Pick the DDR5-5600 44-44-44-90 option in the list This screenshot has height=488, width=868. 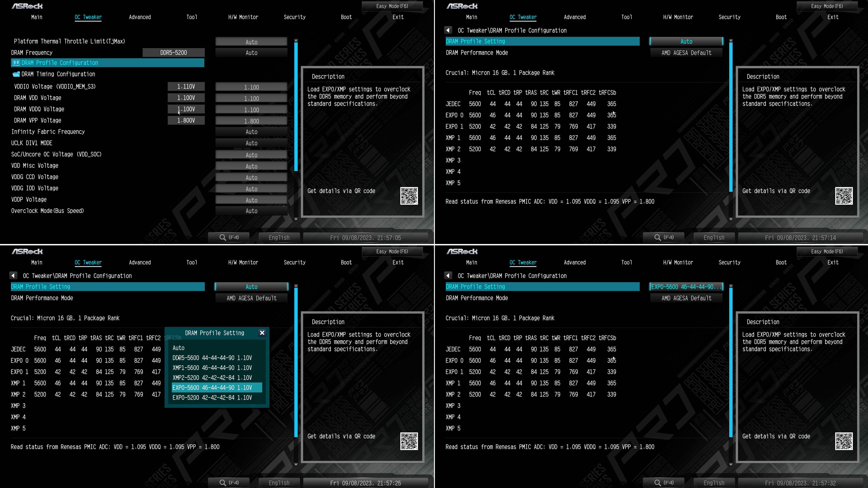pyautogui.click(x=212, y=358)
